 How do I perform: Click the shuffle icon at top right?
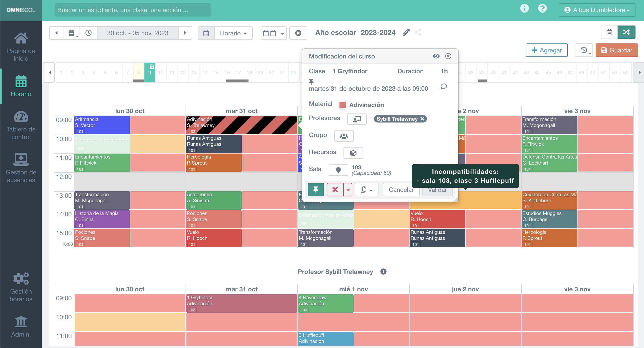click(627, 32)
